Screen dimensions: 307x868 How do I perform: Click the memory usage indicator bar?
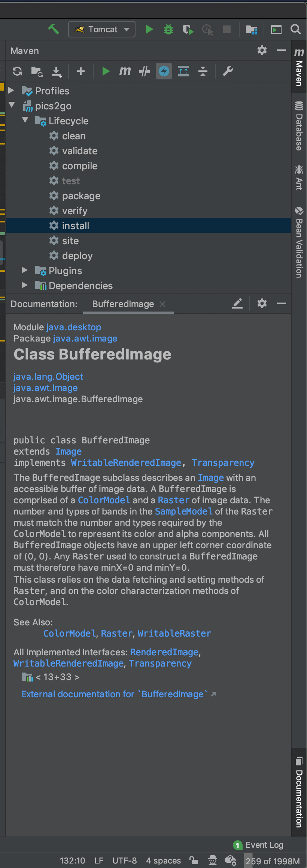click(x=273, y=861)
